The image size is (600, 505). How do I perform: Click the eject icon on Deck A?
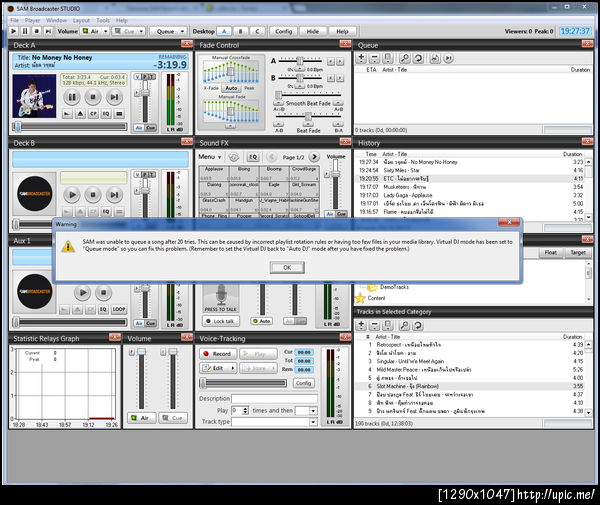80,114
